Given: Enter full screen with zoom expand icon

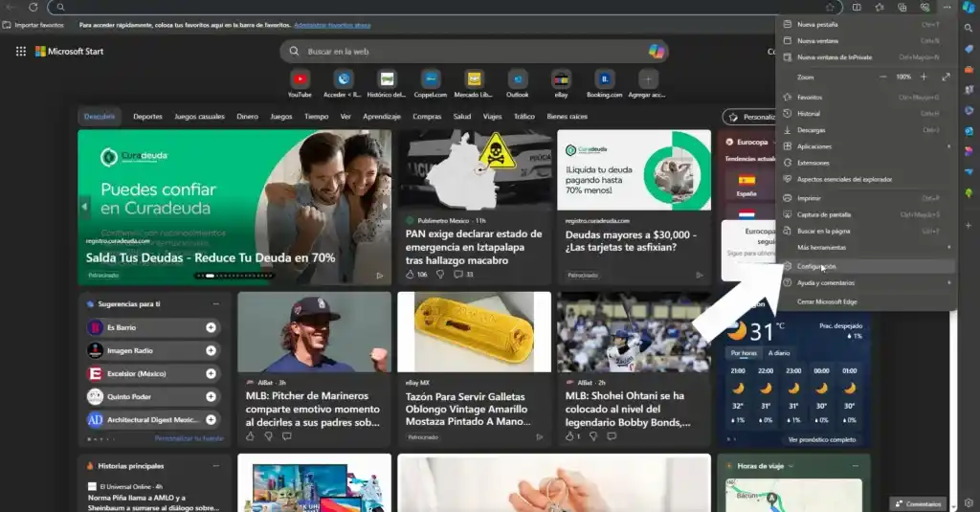Looking at the screenshot, I should (x=947, y=77).
